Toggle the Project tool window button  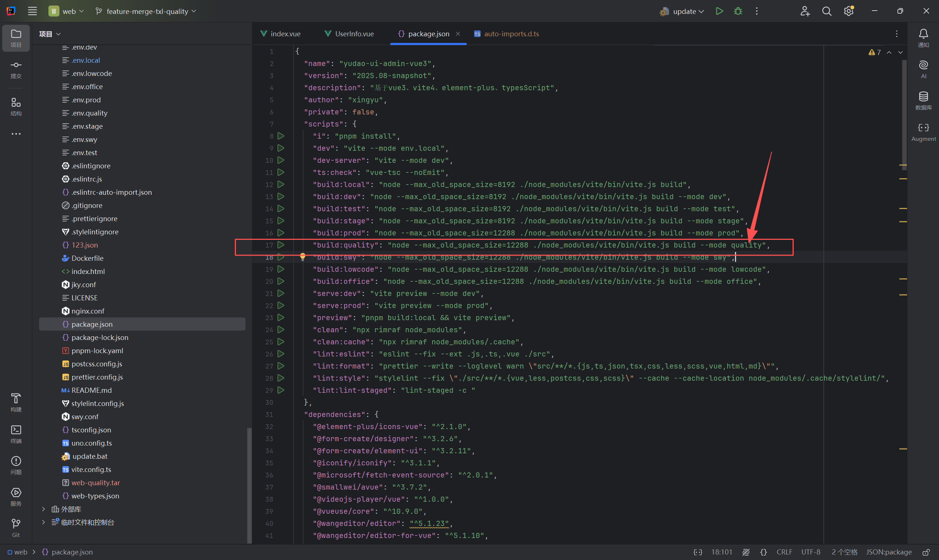point(16,38)
